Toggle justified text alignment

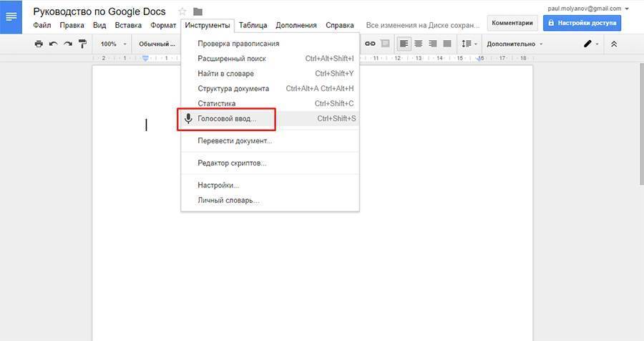(x=447, y=44)
